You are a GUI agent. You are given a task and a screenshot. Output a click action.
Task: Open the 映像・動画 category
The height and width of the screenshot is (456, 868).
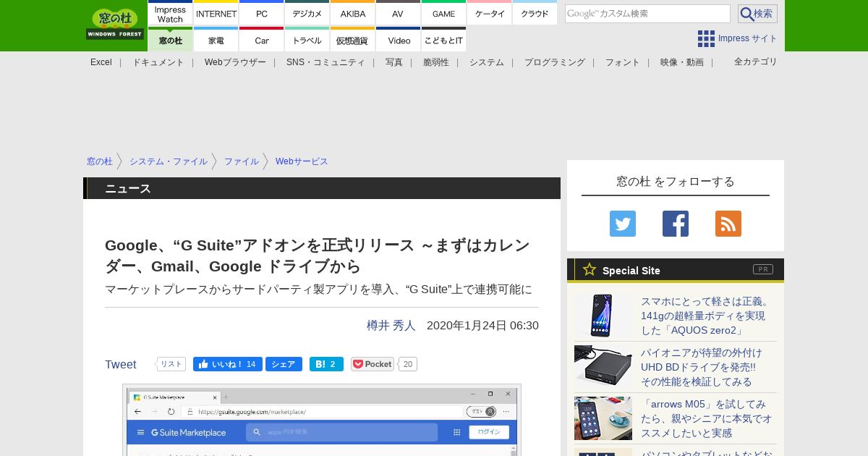pyautogui.click(x=682, y=62)
